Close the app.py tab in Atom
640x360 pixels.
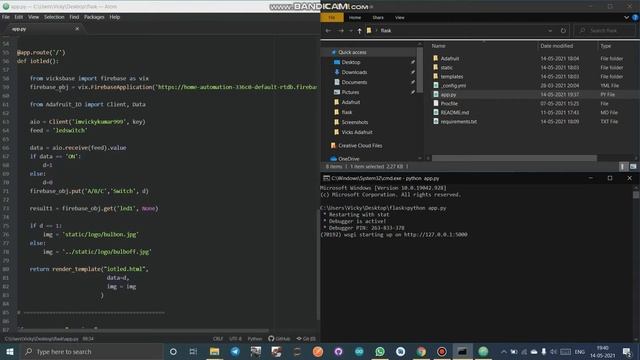(77, 29)
